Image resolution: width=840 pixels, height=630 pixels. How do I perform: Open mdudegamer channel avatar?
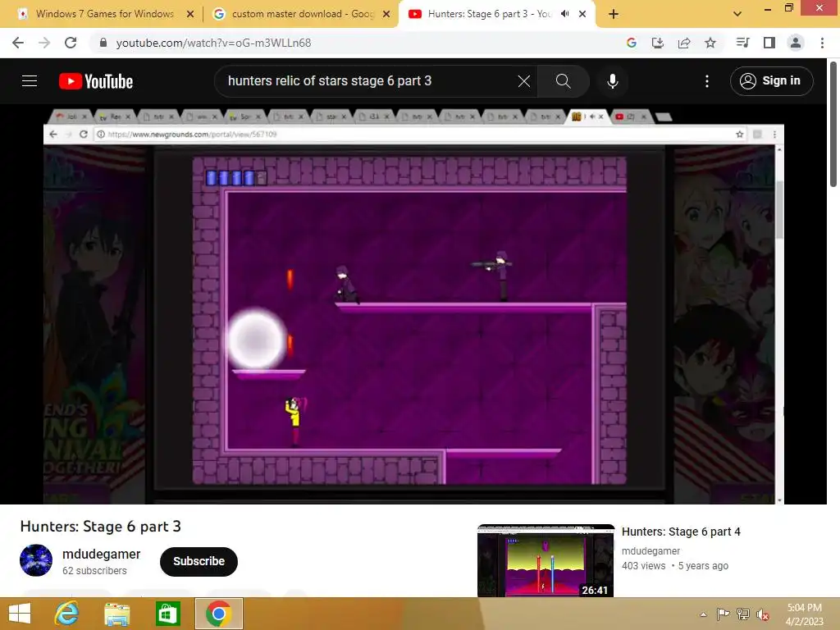pos(36,559)
